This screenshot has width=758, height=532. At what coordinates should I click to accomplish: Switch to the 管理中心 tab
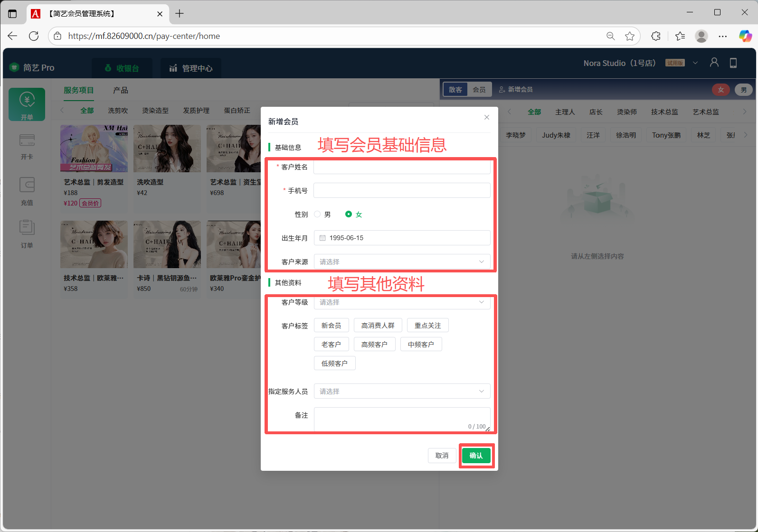click(x=191, y=68)
